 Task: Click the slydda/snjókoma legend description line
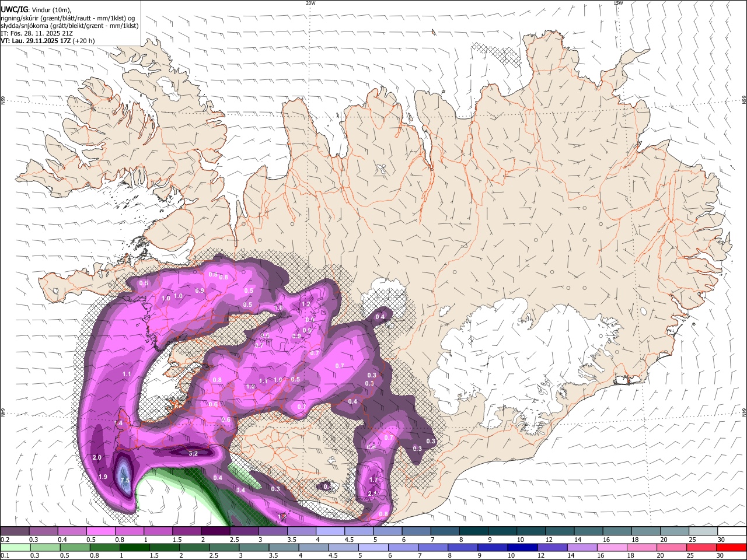click(69, 26)
